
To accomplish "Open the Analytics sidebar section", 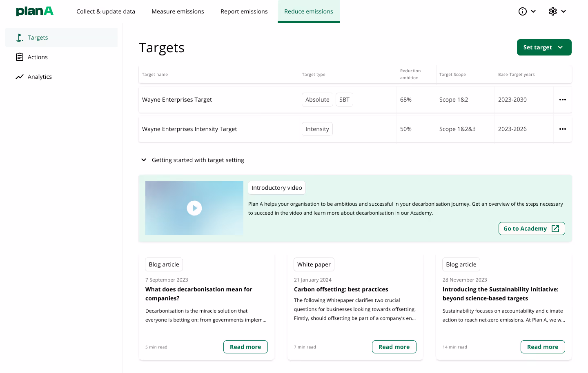I will (x=40, y=76).
